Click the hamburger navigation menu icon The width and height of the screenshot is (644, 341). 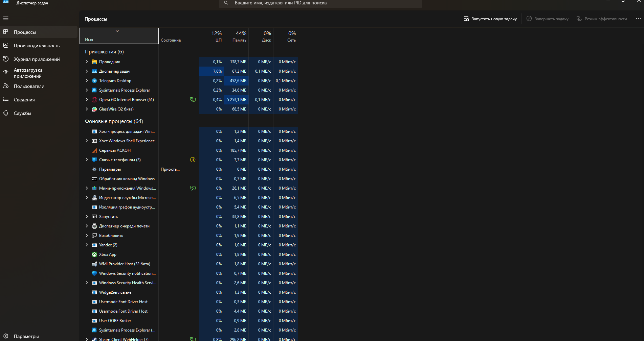coord(6,18)
